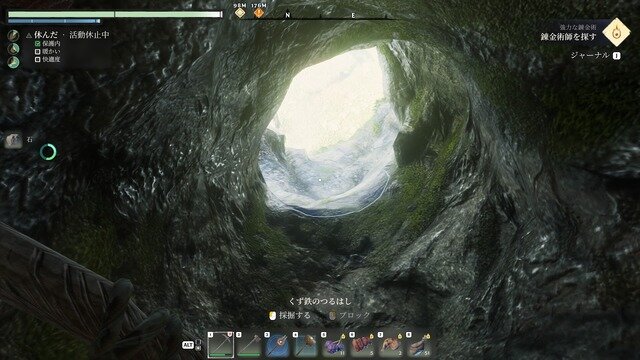Viewport: 640px width, 360px height.
Task: Select the tool in hotbar slot 2
Action: pos(249,345)
